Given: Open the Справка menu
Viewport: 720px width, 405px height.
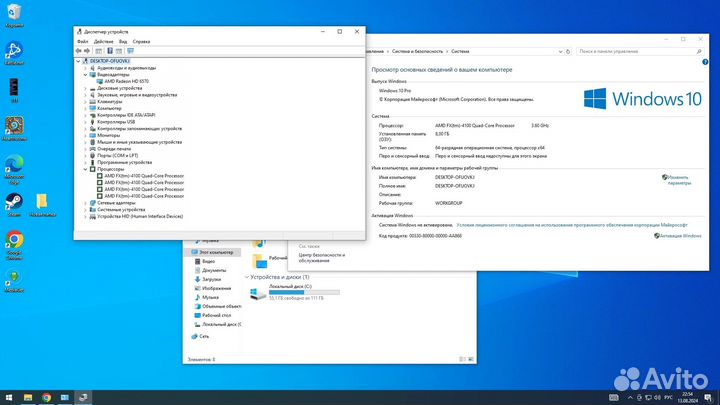Looking at the screenshot, I should (142, 41).
